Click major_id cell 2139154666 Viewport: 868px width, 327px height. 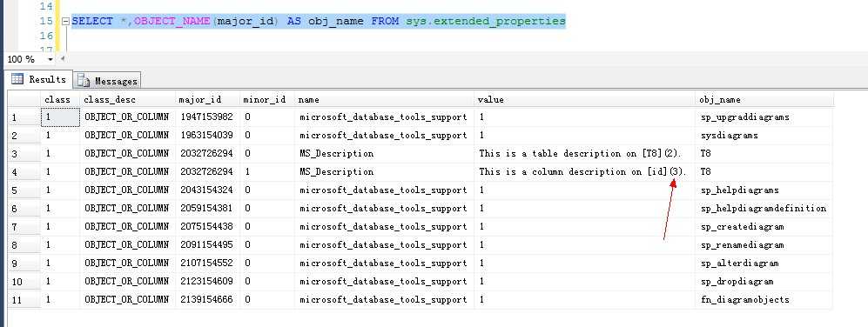coord(207,300)
